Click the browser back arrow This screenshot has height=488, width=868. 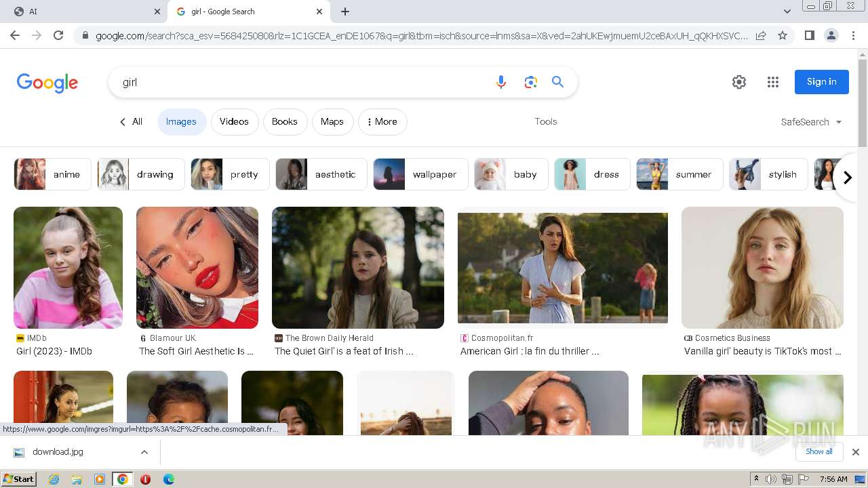coord(15,35)
